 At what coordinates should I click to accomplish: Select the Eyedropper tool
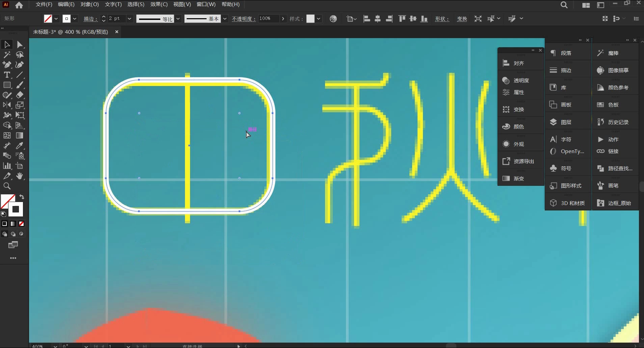pos(20,146)
